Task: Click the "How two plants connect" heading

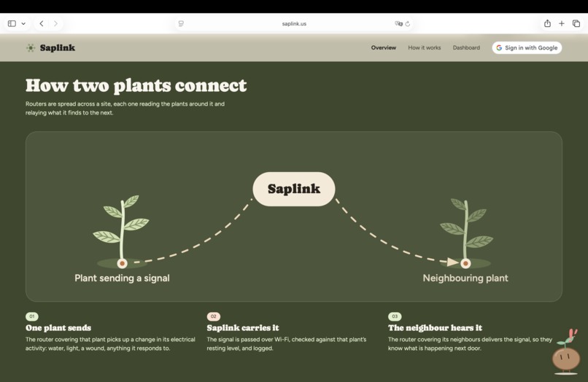Action: coord(136,85)
